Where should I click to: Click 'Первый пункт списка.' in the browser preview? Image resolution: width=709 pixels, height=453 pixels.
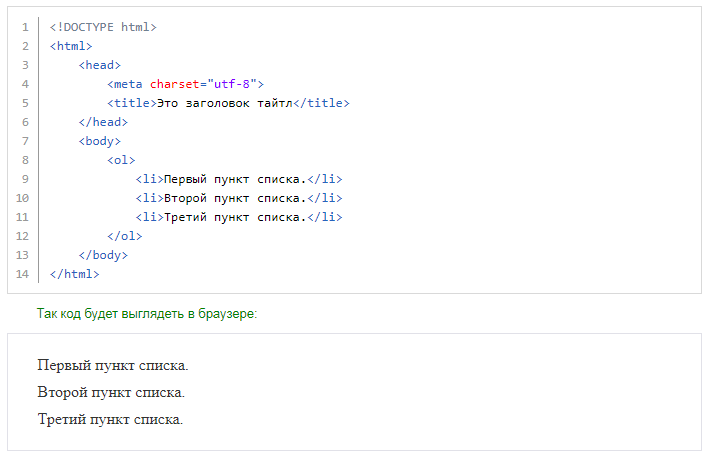tap(113, 365)
